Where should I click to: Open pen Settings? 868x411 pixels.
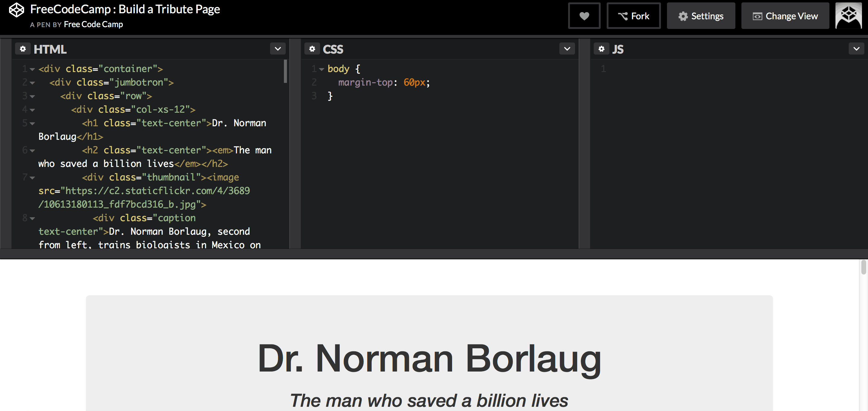701,16
